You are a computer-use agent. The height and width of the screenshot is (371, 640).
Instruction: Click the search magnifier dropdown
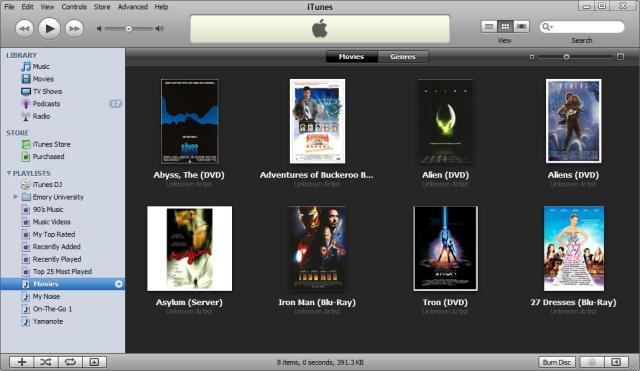[547, 27]
